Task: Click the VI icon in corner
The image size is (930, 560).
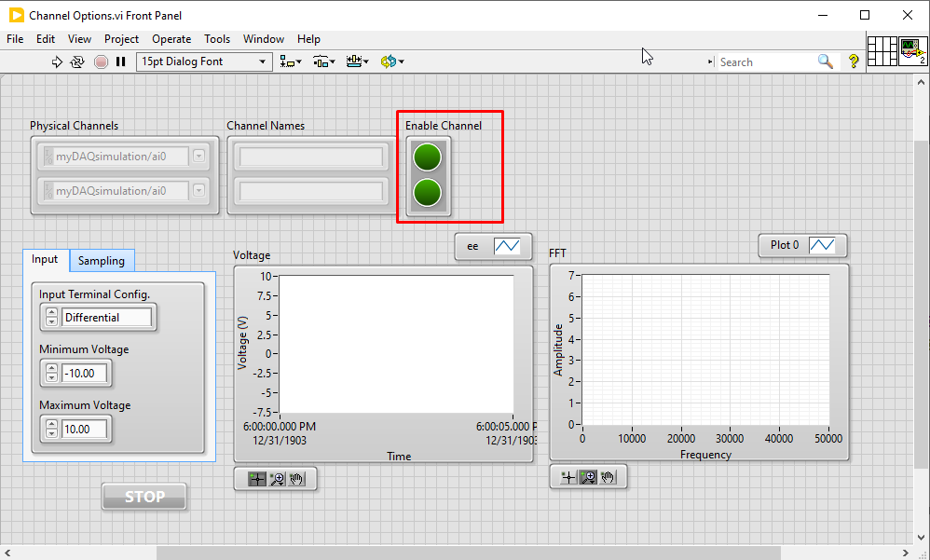Action: click(x=913, y=51)
